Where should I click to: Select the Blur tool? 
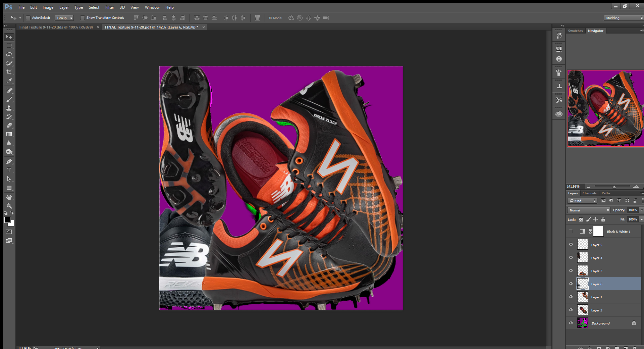[x=9, y=143]
